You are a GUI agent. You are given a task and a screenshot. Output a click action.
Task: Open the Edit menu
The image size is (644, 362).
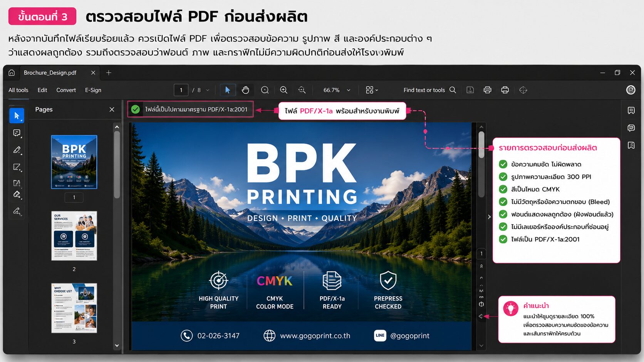(42, 90)
